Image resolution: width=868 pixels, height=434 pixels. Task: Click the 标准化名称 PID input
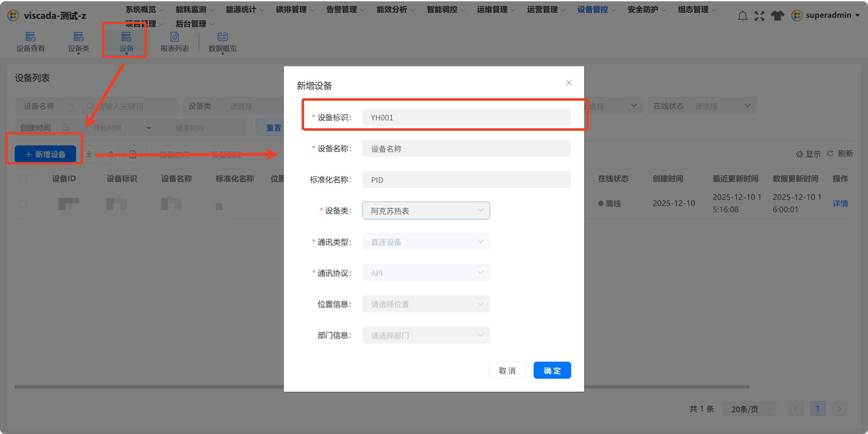pos(466,179)
